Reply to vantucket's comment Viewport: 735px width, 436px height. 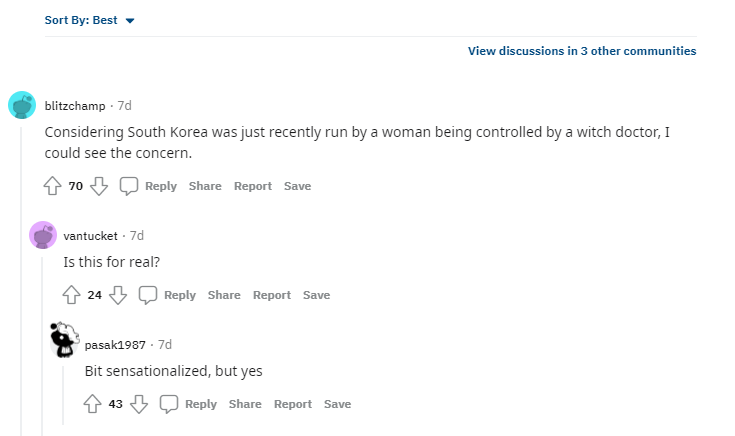[x=180, y=295]
